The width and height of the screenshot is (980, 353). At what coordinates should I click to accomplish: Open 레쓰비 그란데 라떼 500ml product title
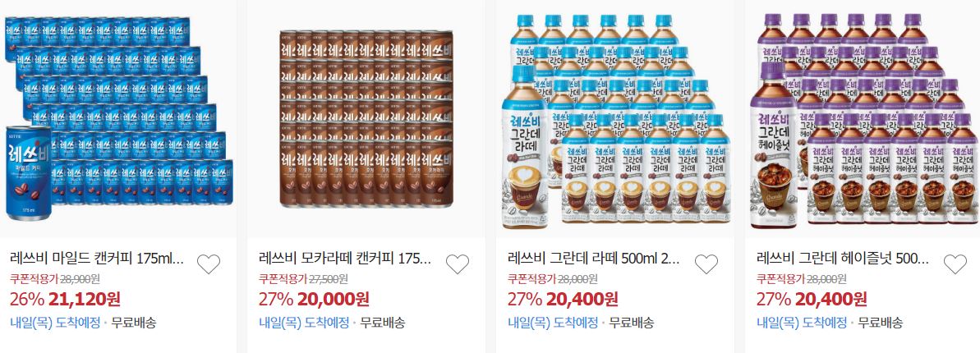click(x=593, y=258)
